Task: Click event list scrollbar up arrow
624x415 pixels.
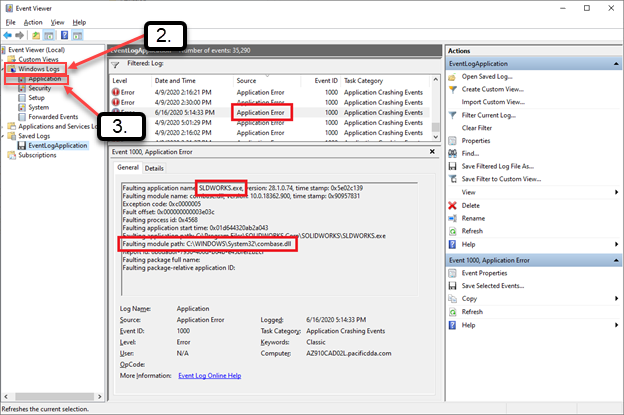Action: coord(436,80)
